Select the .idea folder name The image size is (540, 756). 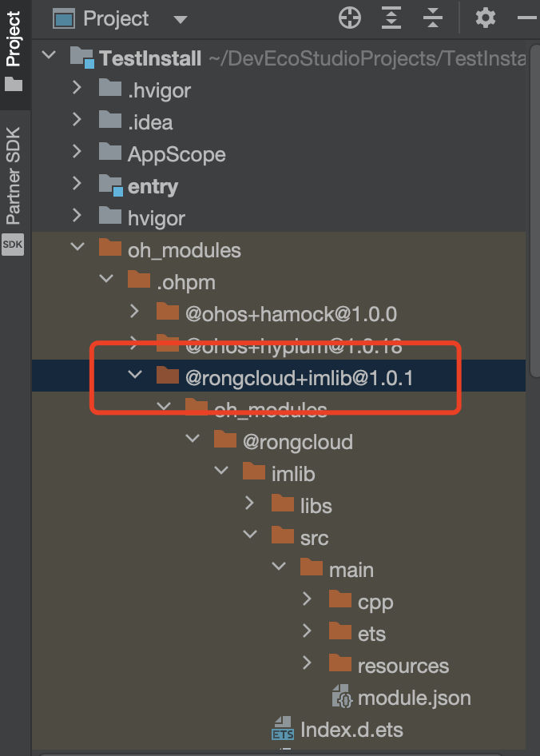(x=150, y=122)
